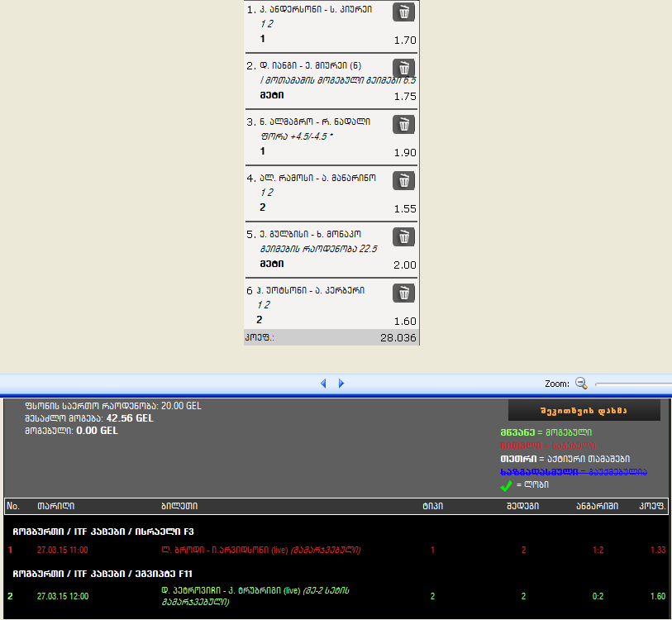Select match ანდერსონი - კიურეი in bet slip
Viewport: 672px width, 620px height.
[316, 9]
